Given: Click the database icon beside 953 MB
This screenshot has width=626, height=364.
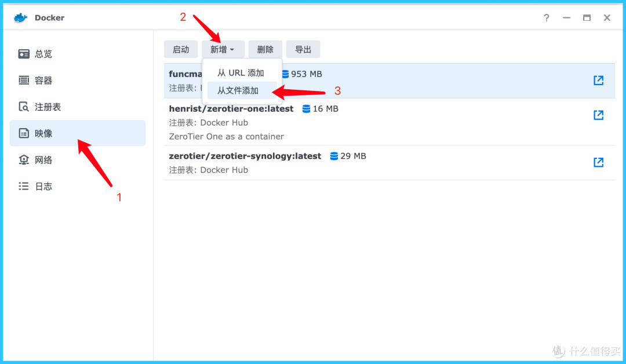Looking at the screenshot, I should tap(285, 74).
